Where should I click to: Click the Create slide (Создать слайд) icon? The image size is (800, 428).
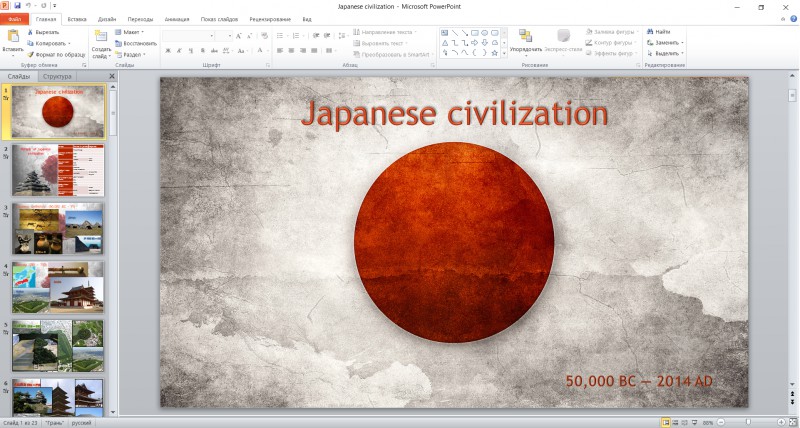coord(101,37)
